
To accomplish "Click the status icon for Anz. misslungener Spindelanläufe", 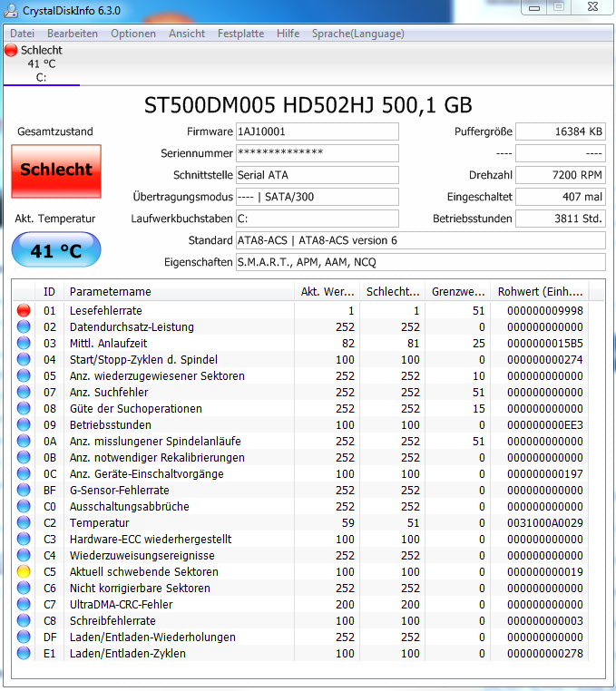I will pos(24,441).
